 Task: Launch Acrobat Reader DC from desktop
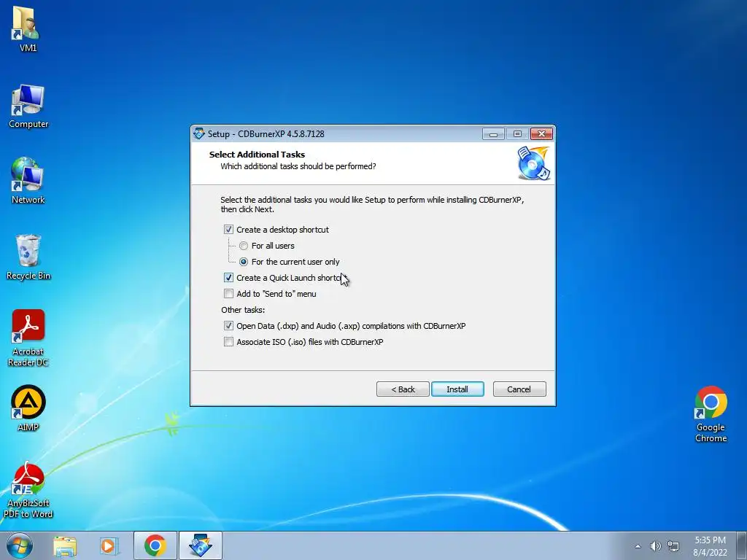click(x=28, y=338)
